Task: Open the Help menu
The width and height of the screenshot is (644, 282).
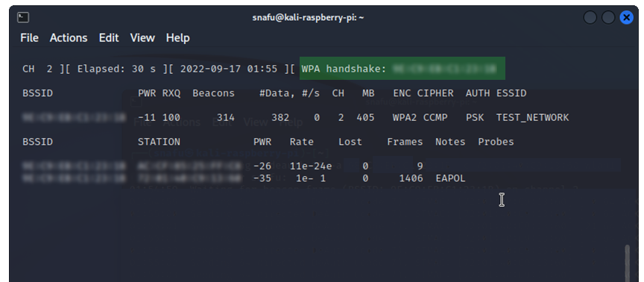Action: (x=178, y=38)
